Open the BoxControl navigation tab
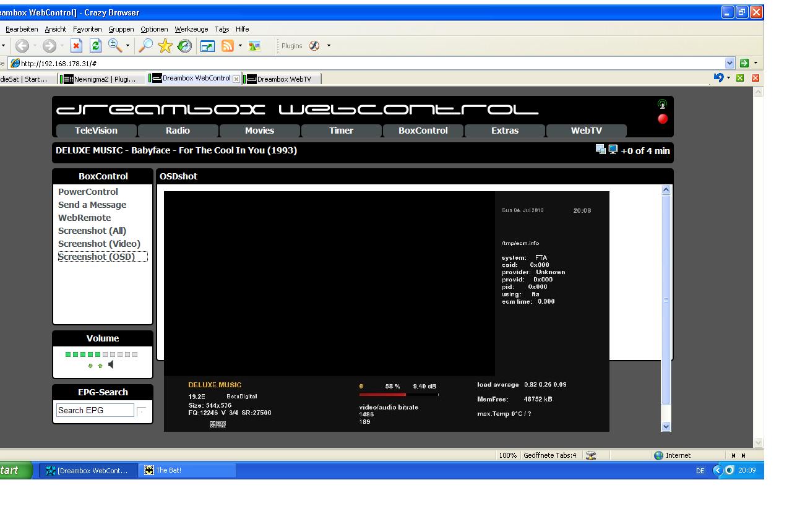Viewport: 792px width, 532px height. [x=423, y=131]
